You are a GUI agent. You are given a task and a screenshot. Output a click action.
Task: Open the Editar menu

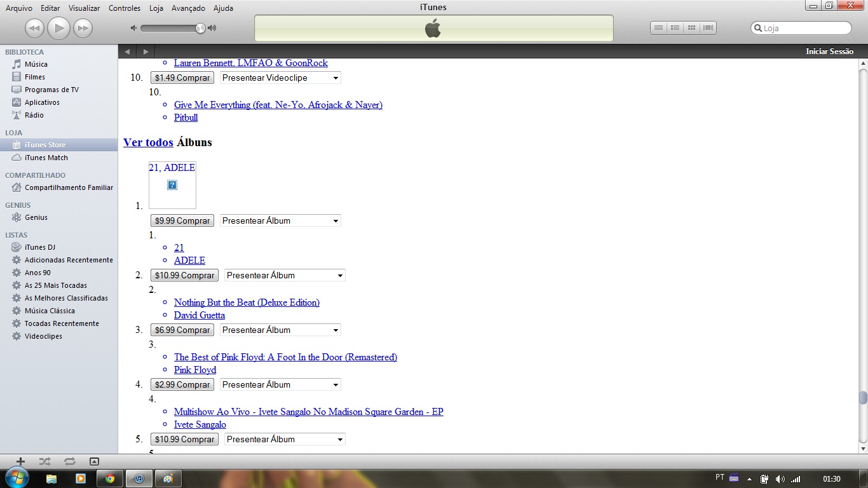(x=50, y=8)
